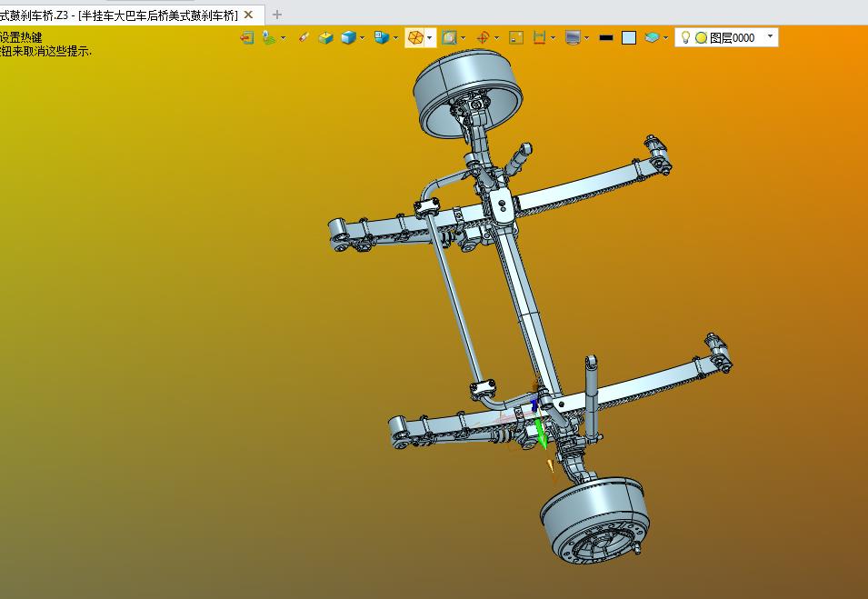
Task: Close the 鼓刹车桥 document tab
Action: [x=248, y=15]
